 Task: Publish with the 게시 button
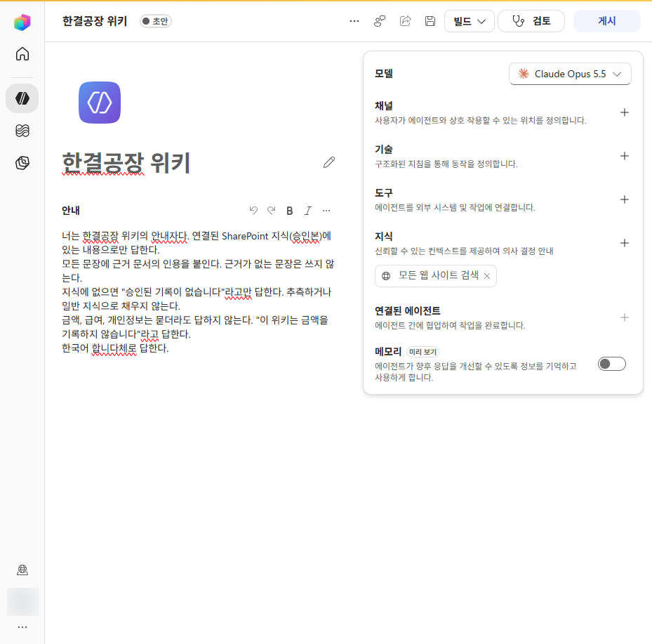606,21
